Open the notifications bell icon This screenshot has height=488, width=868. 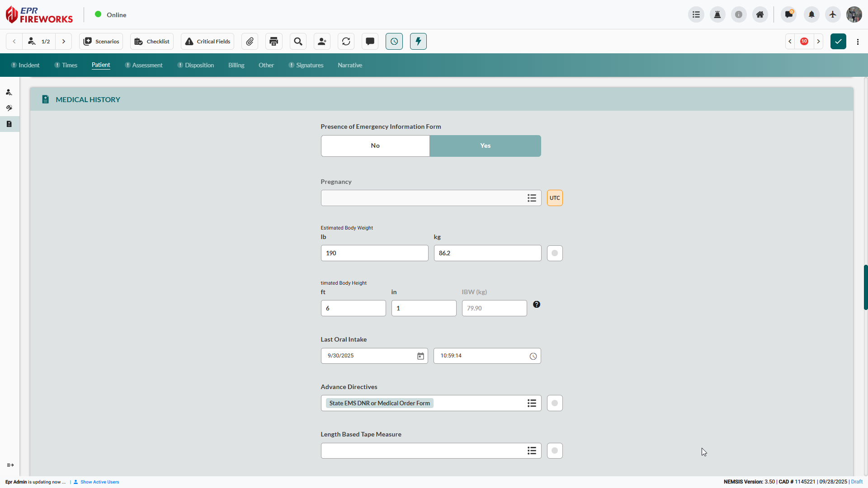coord(811,15)
